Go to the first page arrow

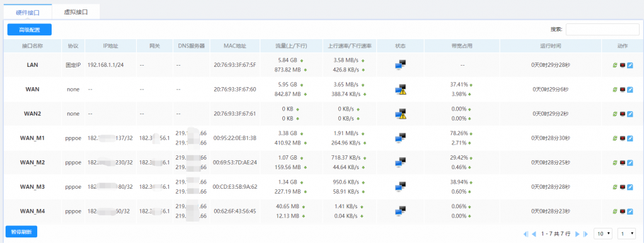pos(526,234)
